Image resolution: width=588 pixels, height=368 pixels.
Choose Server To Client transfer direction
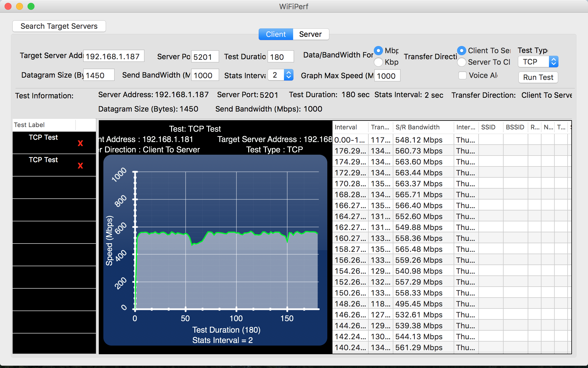pos(462,62)
